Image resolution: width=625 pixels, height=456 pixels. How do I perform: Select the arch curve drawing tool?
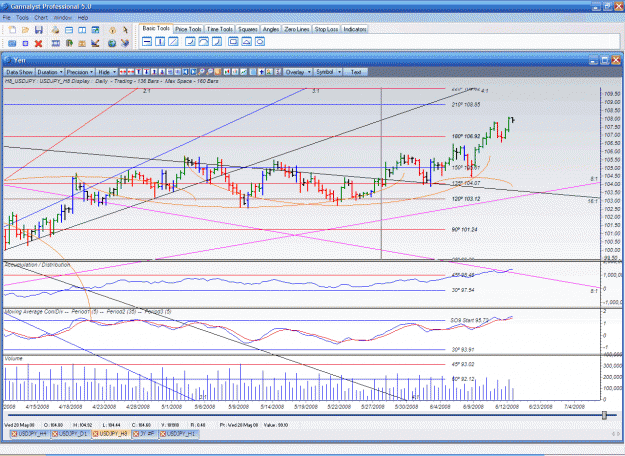[x=204, y=41]
